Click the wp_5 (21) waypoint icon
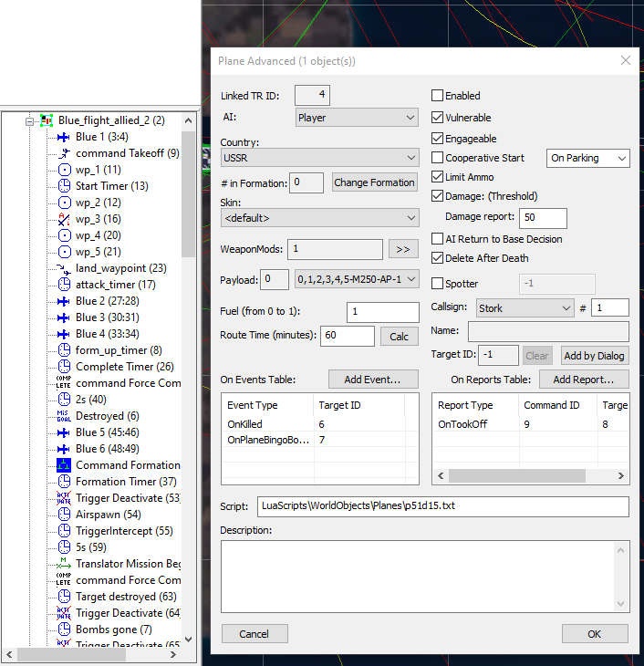This screenshot has width=644, height=666. click(x=64, y=252)
